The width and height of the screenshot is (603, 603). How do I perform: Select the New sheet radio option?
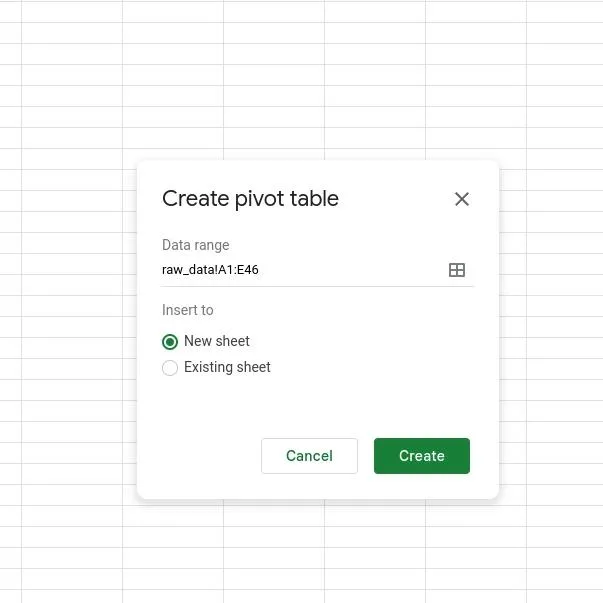tap(170, 341)
